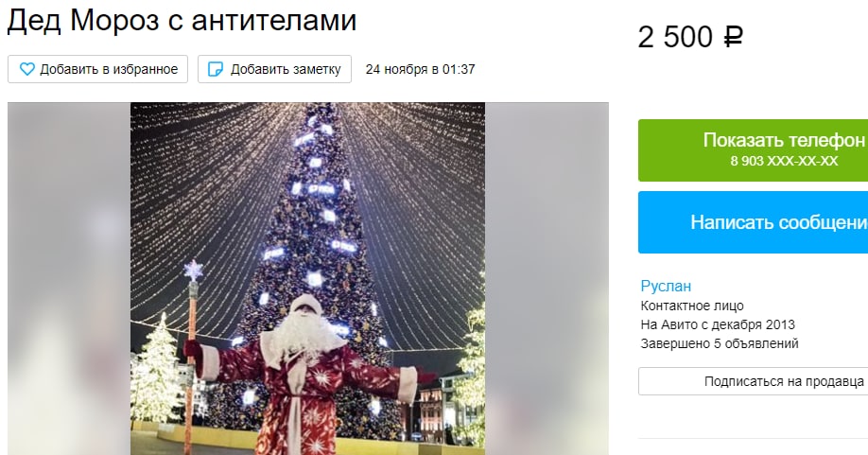Subscribe with Подписаться на продавца
868x455 pixels.
[x=753, y=381]
